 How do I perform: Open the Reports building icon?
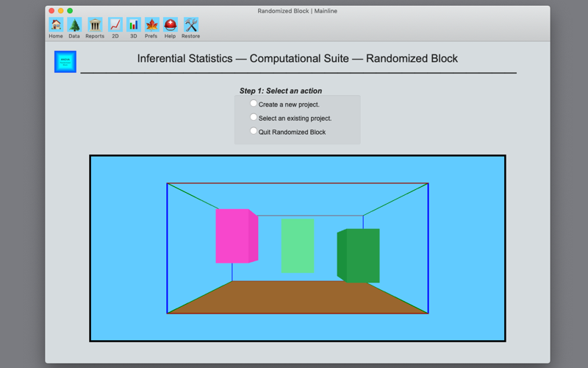tap(95, 25)
